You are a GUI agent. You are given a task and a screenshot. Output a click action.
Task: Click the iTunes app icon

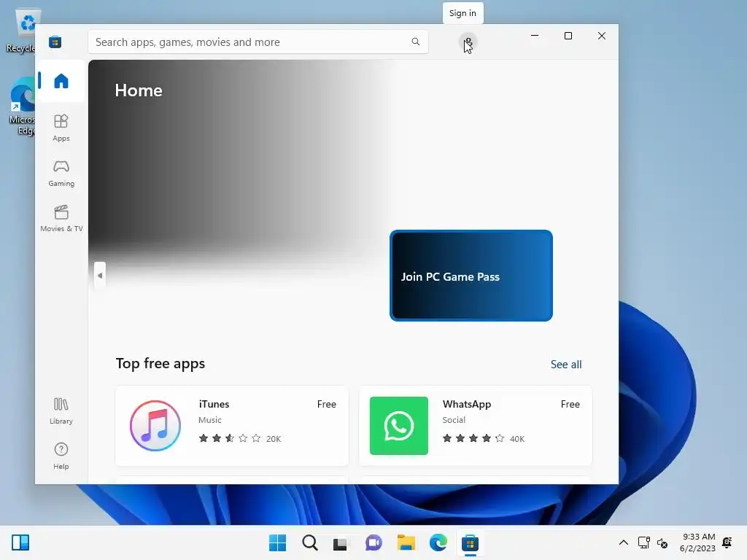[155, 425]
